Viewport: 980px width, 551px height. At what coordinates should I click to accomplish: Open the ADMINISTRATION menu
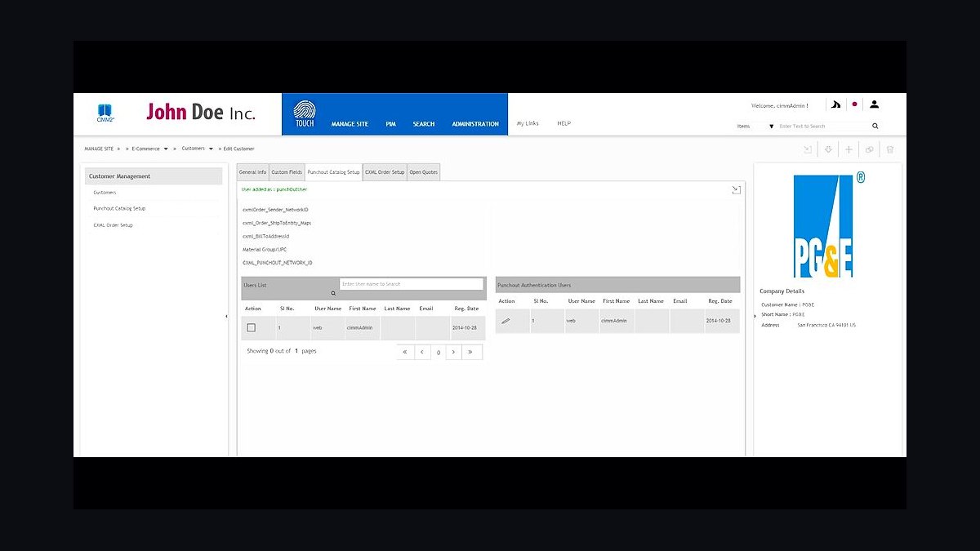pyautogui.click(x=475, y=124)
